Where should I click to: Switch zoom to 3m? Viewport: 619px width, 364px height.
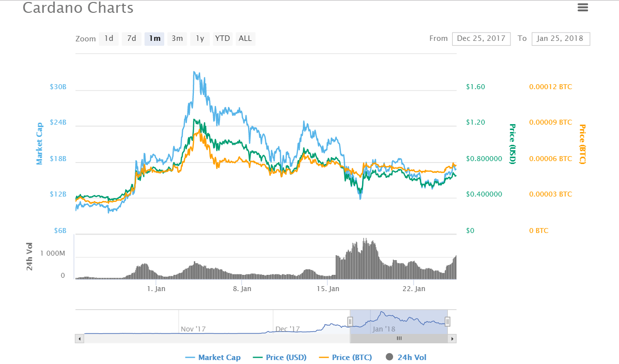(177, 38)
